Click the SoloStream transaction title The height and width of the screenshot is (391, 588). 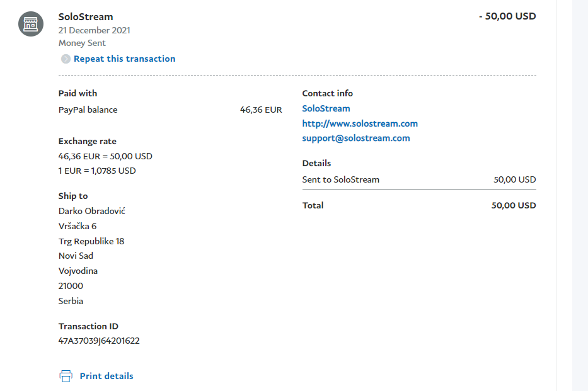[86, 17]
